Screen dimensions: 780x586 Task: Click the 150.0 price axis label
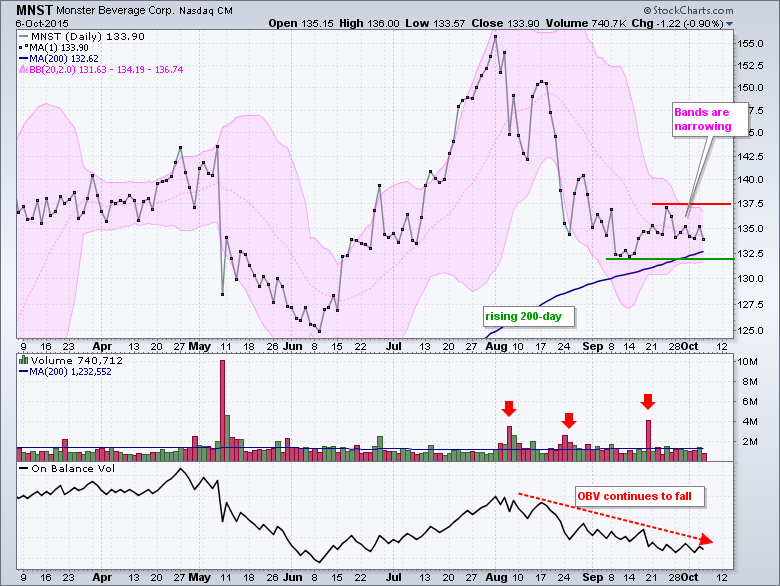tap(750, 88)
